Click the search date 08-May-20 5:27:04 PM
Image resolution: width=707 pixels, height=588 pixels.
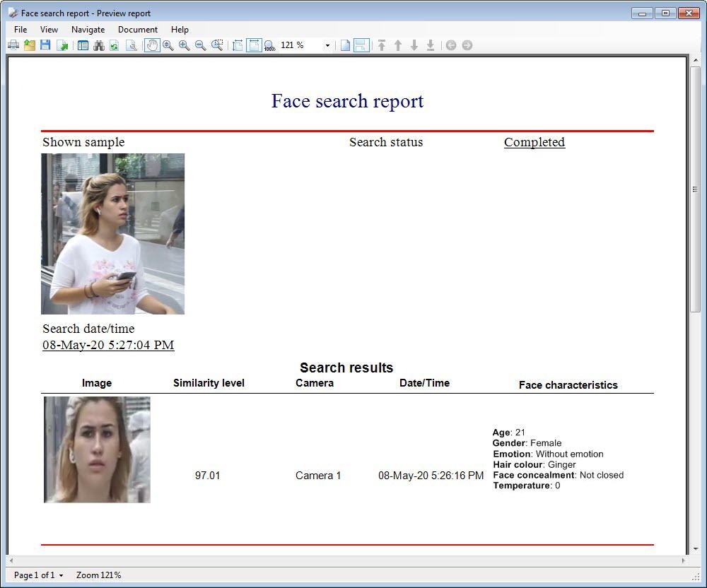(x=108, y=345)
